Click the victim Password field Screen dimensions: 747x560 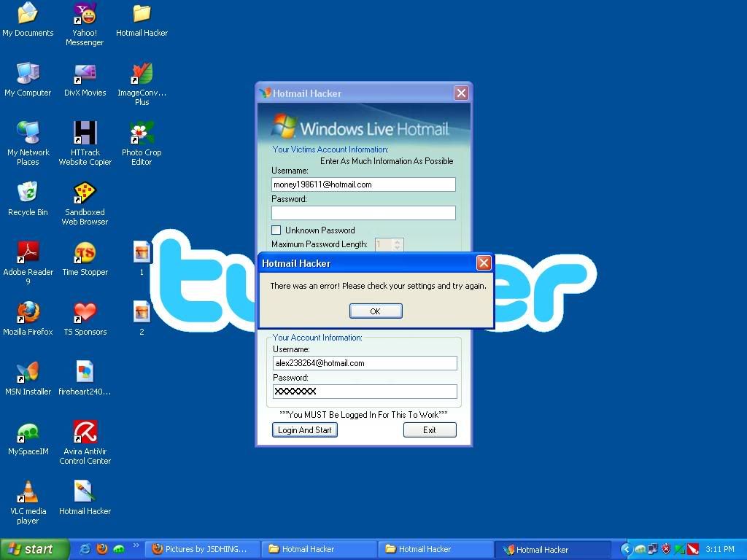pos(363,213)
